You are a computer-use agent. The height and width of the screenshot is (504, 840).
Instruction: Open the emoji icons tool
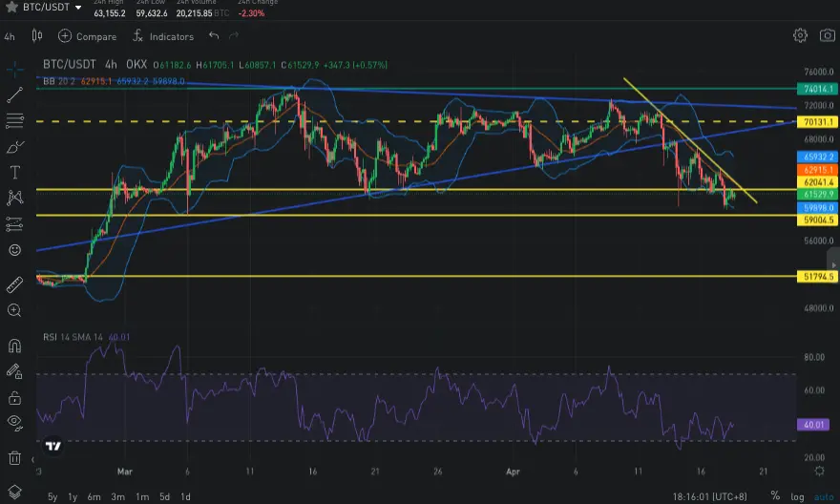click(x=14, y=250)
